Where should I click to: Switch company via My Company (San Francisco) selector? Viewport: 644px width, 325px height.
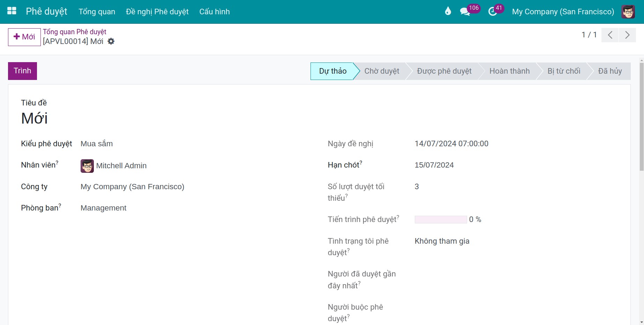(x=563, y=12)
